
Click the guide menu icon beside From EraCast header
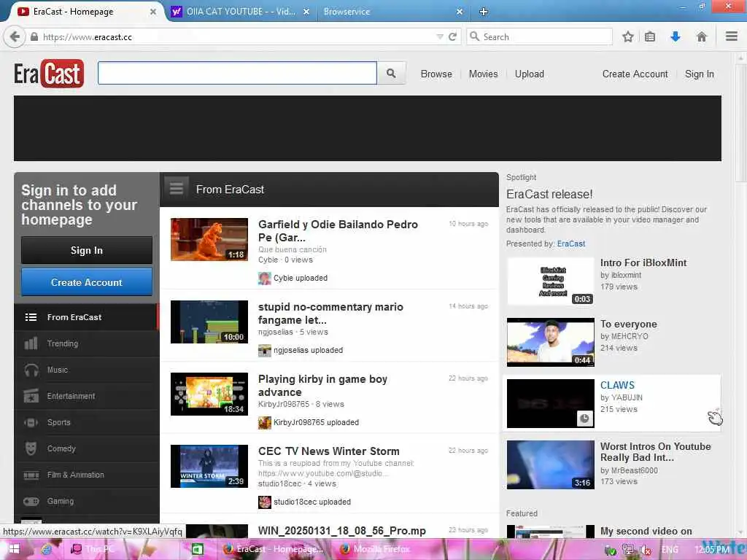click(x=177, y=189)
